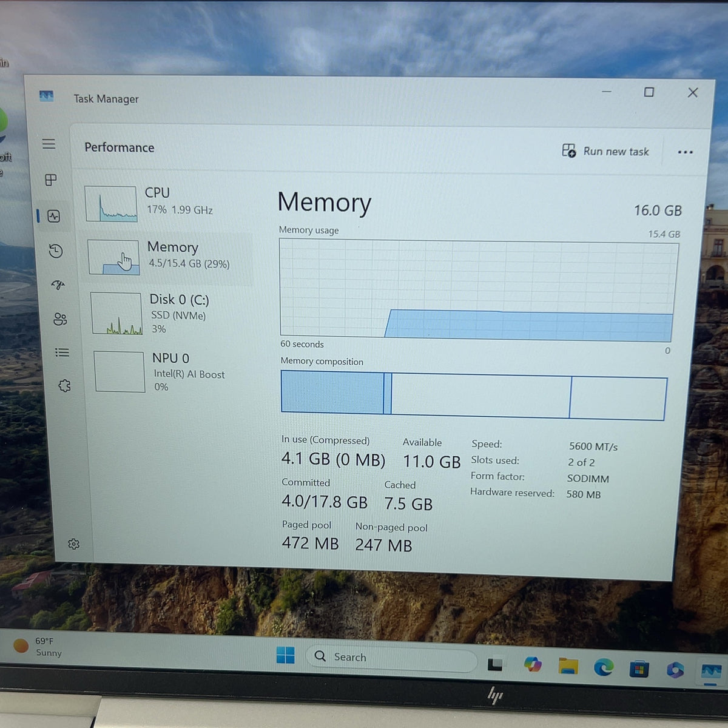
Task: Click the taskbar Search box
Action: 391,658
